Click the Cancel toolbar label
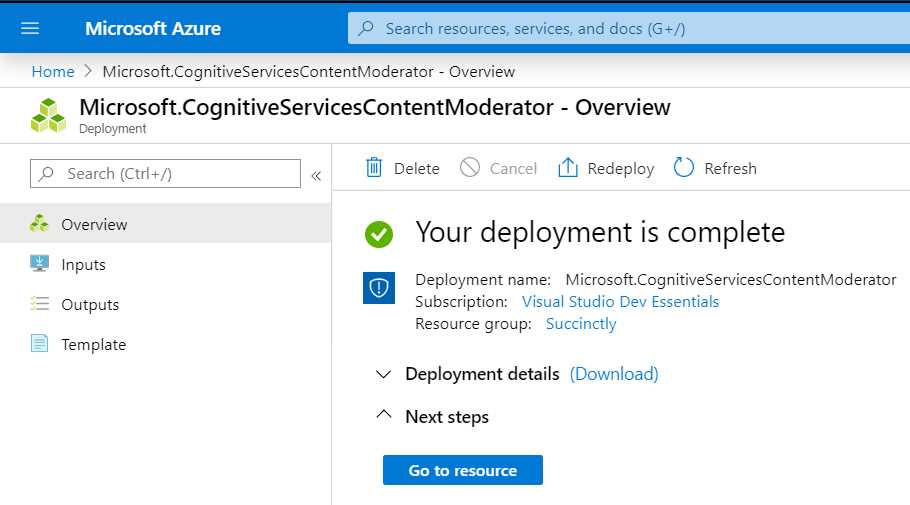Screen dimensions: 910x505 513,168
